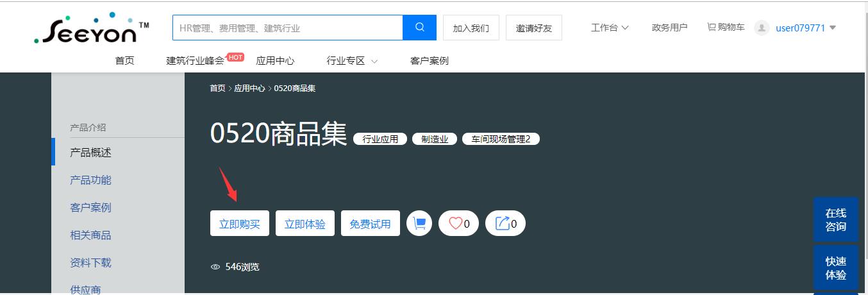
Task: Expand the 工作台 dropdown
Action: (610, 28)
